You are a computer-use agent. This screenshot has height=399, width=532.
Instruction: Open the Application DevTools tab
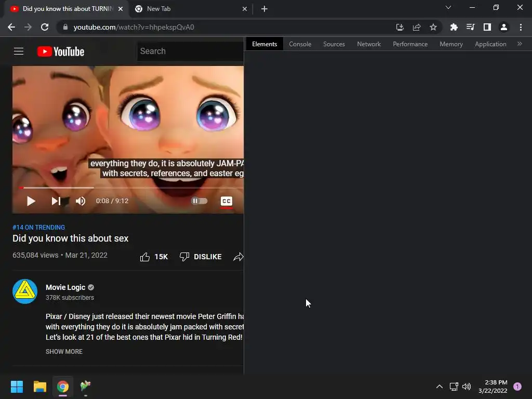490,44
